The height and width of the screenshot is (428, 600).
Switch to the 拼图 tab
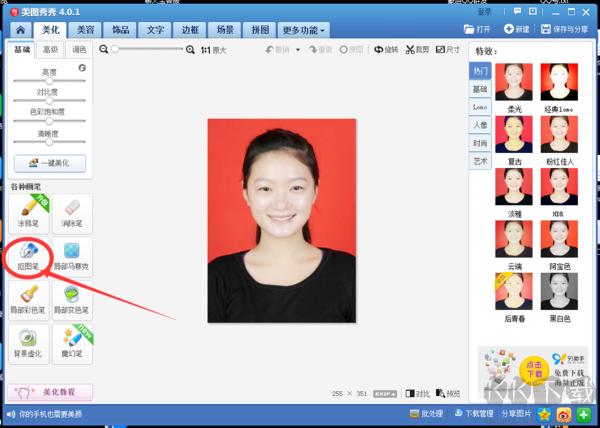[260, 30]
